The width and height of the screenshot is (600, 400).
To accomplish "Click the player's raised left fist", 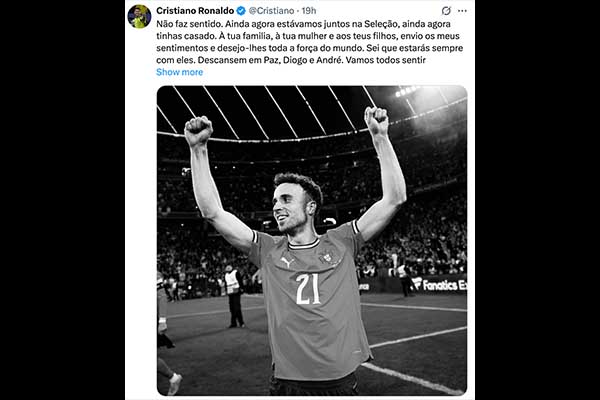I will coord(377,121).
